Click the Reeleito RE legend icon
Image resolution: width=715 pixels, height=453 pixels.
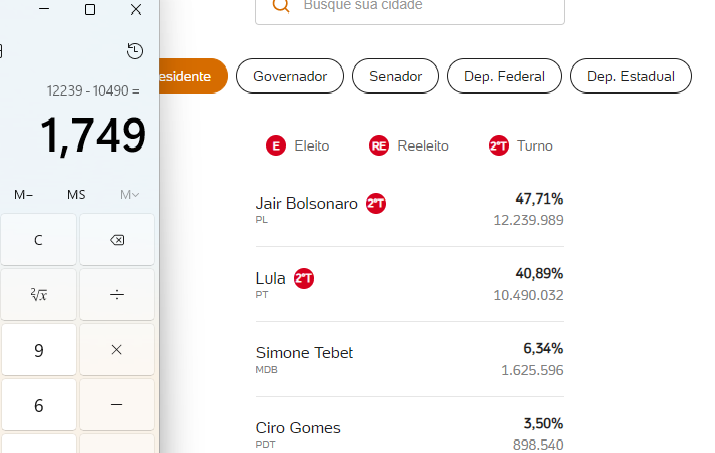tap(379, 146)
